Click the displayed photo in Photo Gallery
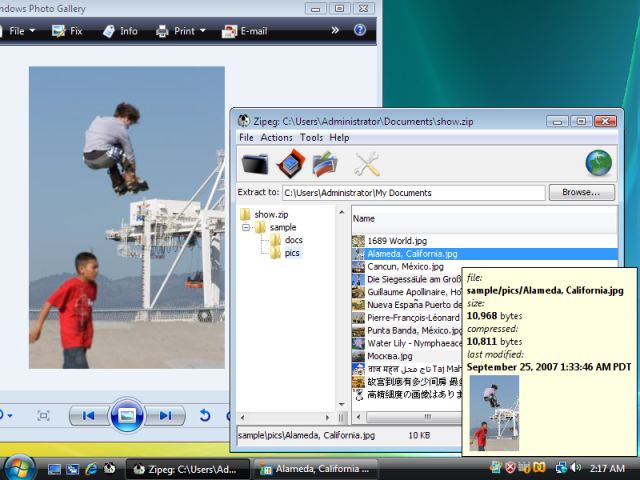The width and height of the screenshot is (640, 480). click(x=127, y=218)
